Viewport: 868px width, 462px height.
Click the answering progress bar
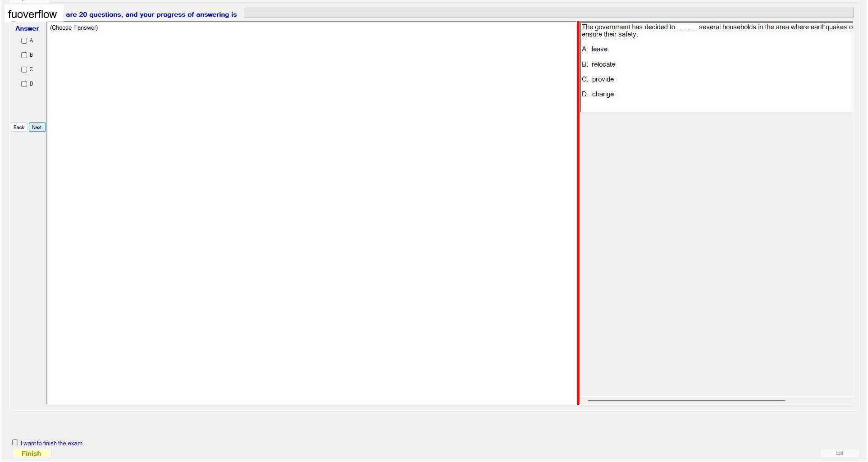coord(548,13)
